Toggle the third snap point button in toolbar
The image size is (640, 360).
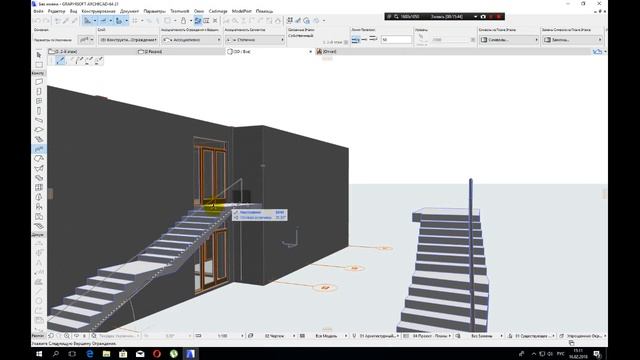pyautogui.click(x=119, y=21)
